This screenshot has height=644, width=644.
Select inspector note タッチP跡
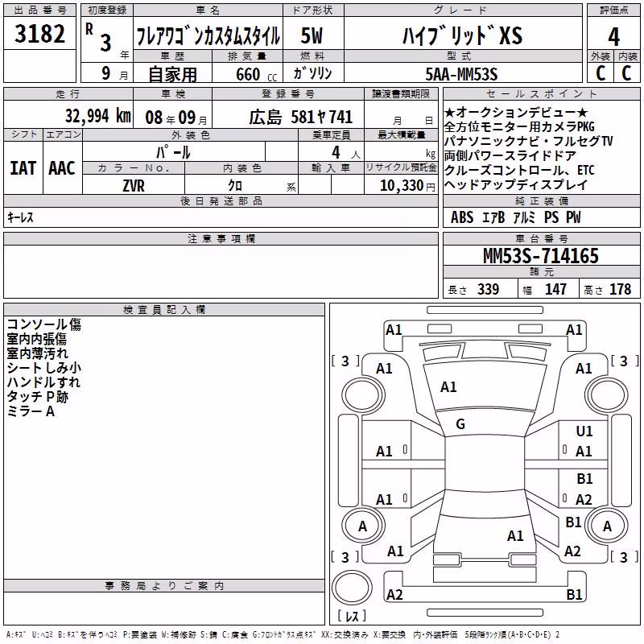coord(37,396)
